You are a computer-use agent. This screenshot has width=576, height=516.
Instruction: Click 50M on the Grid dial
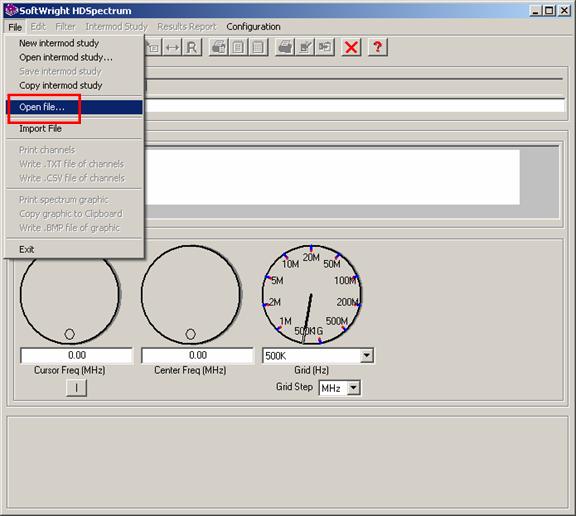[x=332, y=264]
